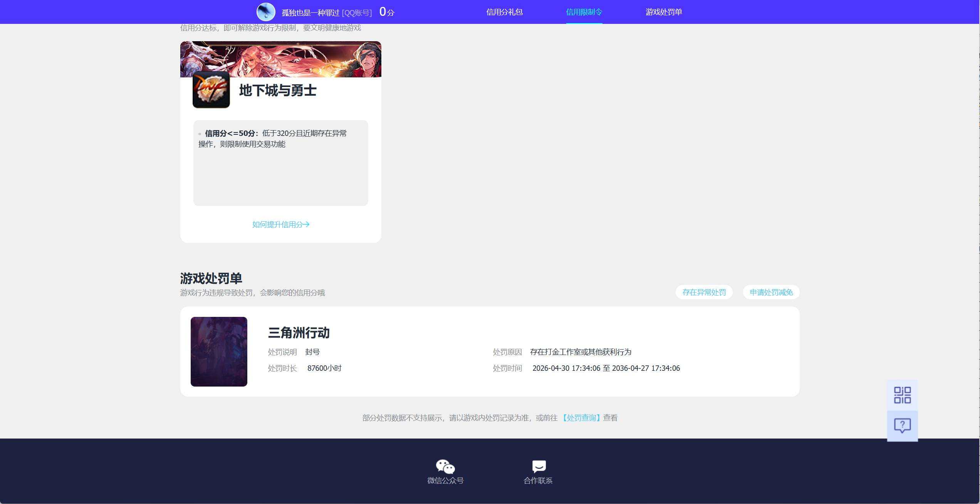Click the 如何提升信用分 link
This screenshot has height=504, width=980.
coord(281,224)
